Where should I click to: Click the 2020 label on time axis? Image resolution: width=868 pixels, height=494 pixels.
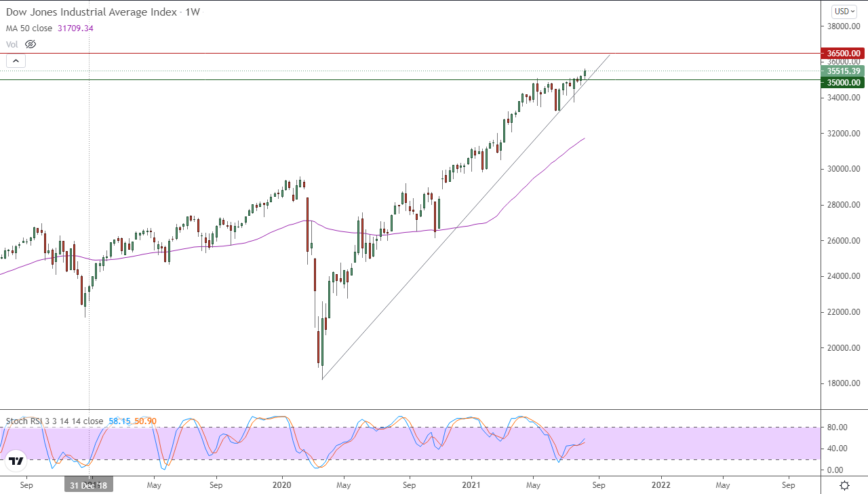pyautogui.click(x=281, y=485)
